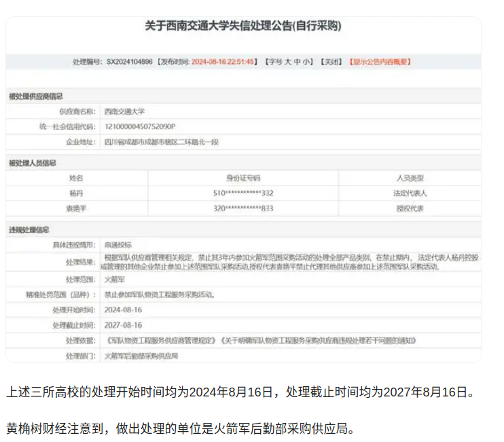Click ID number 510***********332

click(x=243, y=193)
